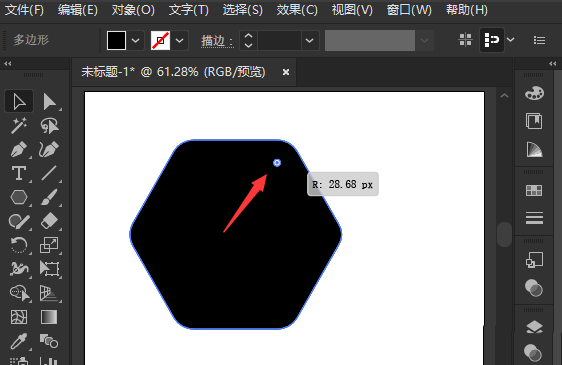Click the 描边 stroke panel link
This screenshot has height=365, width=562.
pos(217,41)
